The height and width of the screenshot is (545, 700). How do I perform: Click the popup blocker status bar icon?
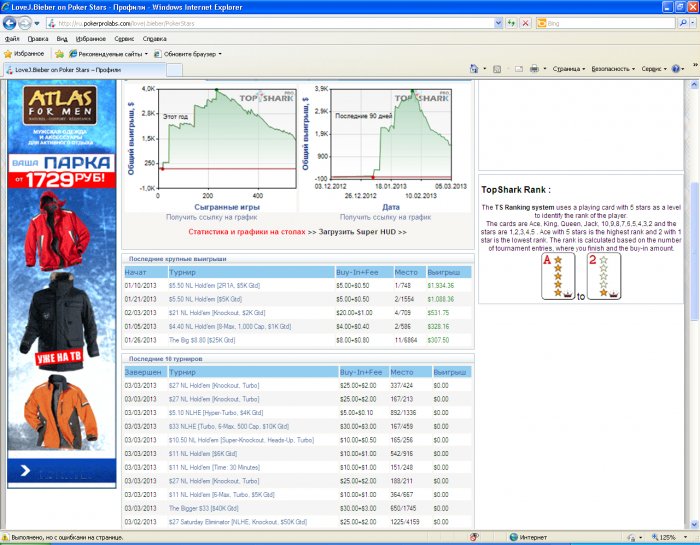(x=474, y=537)
